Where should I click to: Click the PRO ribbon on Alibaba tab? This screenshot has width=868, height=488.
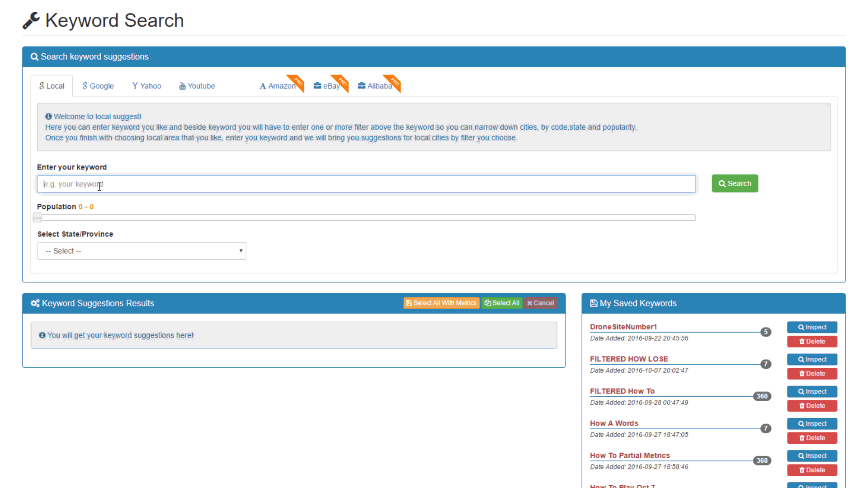click(x=394, y=82)
